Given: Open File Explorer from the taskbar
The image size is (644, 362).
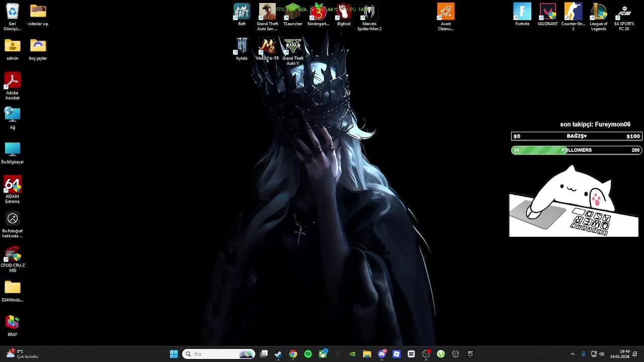Looking at the screenshot, I should tap(367, 354).
